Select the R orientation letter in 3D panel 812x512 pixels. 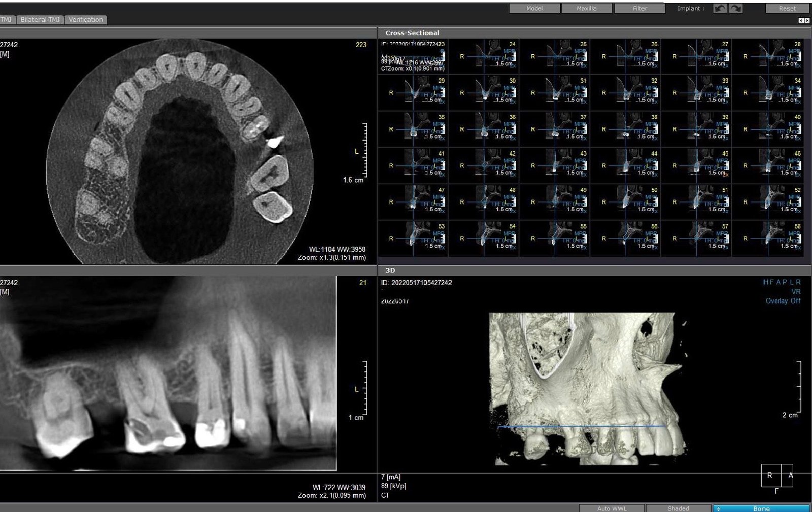798,282
